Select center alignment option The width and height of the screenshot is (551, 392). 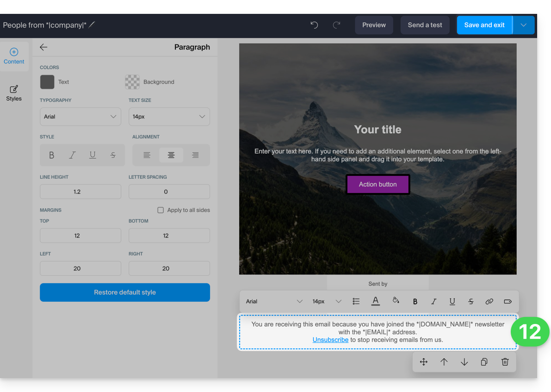[171, 155]
